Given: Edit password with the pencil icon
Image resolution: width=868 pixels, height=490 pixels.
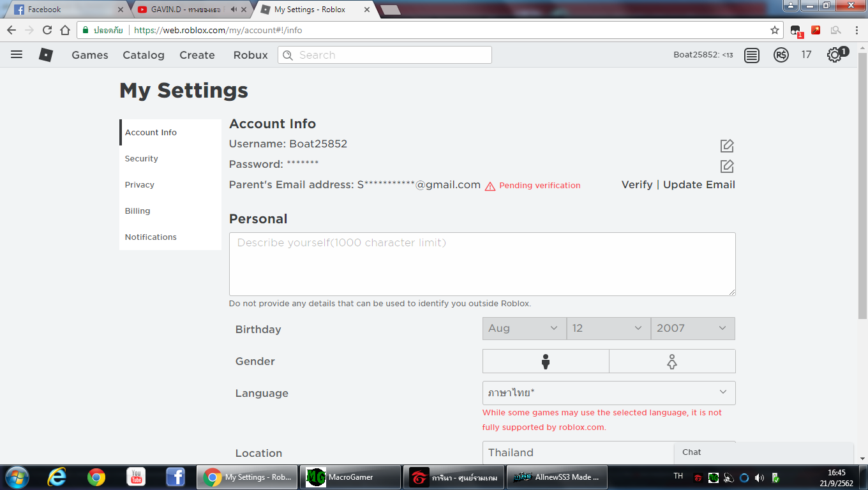Looking at the screenshot, I should click(x=727, y=166).
